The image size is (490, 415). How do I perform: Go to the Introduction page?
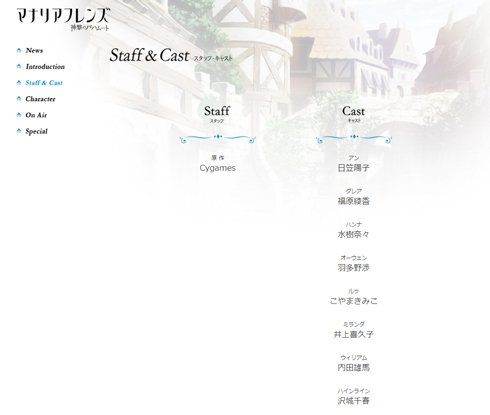[x=45, y=67]
